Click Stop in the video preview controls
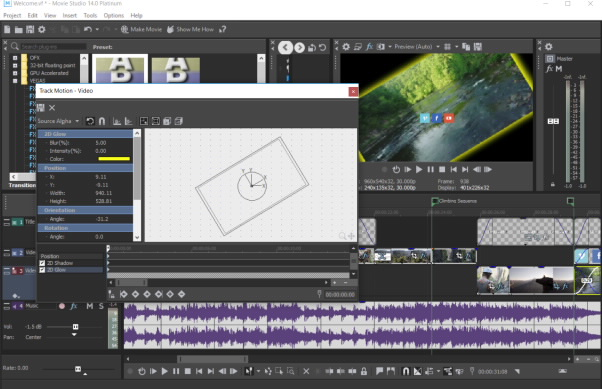Screen dimensions: 602x389 tap(442, 169)
